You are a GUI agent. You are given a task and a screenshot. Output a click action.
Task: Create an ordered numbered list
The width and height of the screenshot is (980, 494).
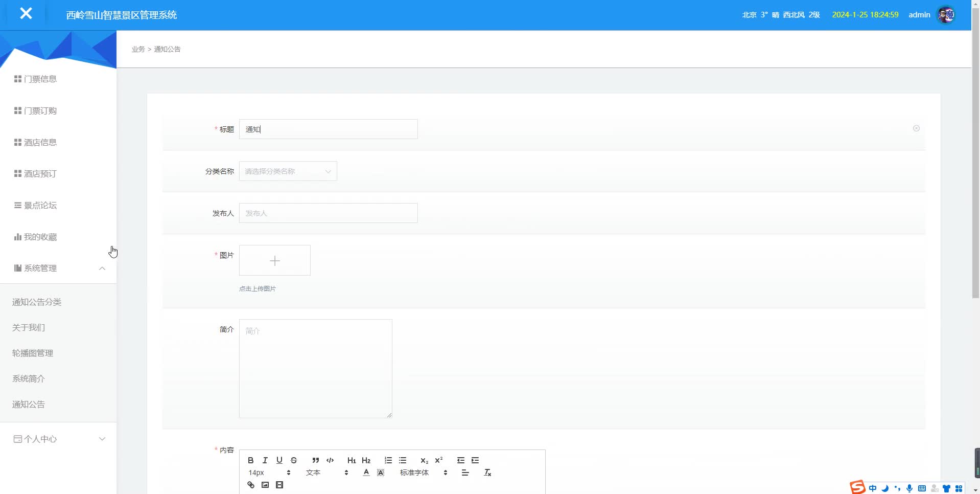coord(388,460)
